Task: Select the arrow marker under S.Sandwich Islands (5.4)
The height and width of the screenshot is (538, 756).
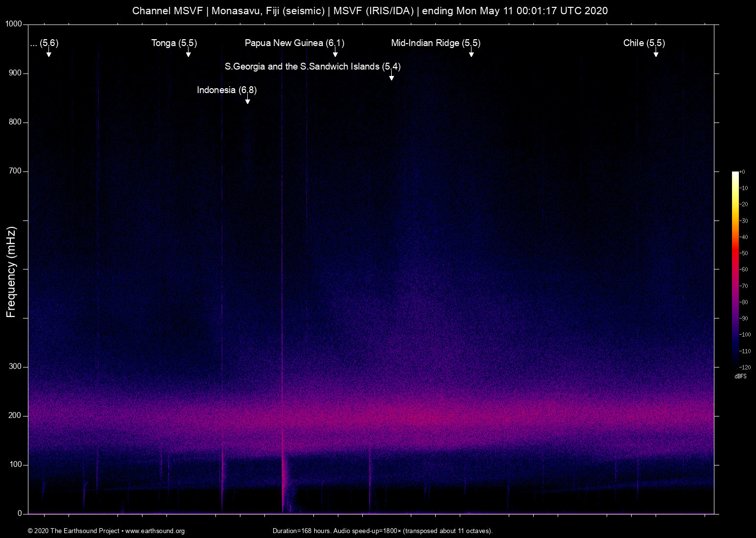Action: (392, 76)
